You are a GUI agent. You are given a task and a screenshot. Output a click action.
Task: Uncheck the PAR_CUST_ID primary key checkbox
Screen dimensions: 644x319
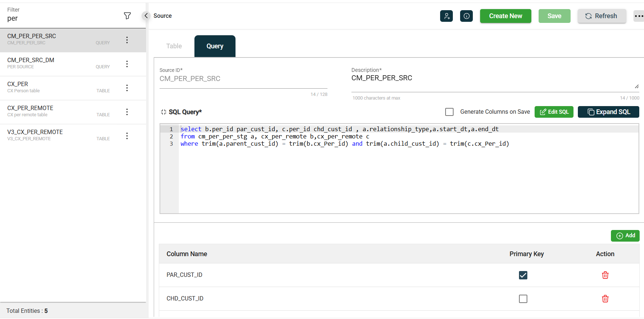pyautogui.click(x=523, y=275)
